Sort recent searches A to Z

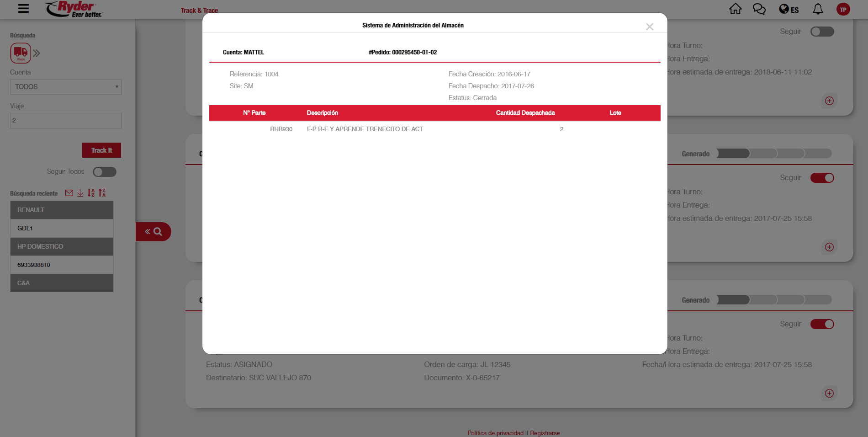coord(91,193)
